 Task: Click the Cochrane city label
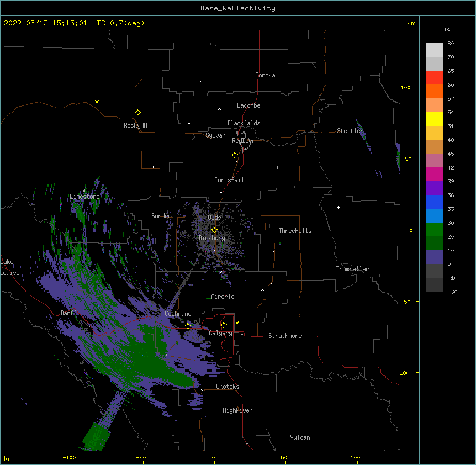[x=178, y=314]
